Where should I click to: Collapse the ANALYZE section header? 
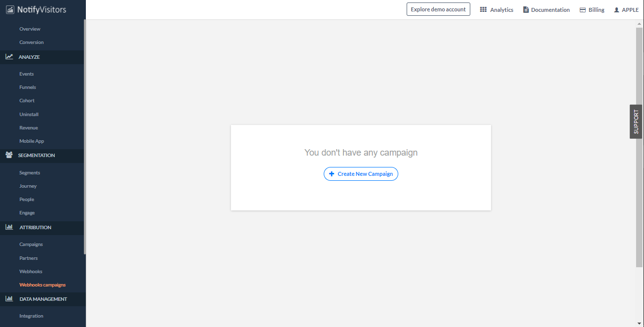tap(29, 57)
